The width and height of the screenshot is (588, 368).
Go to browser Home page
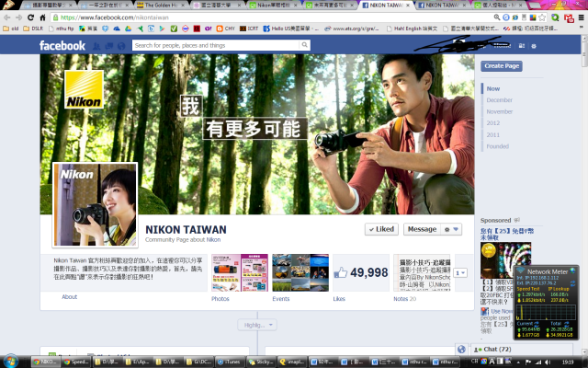(42, 17)
